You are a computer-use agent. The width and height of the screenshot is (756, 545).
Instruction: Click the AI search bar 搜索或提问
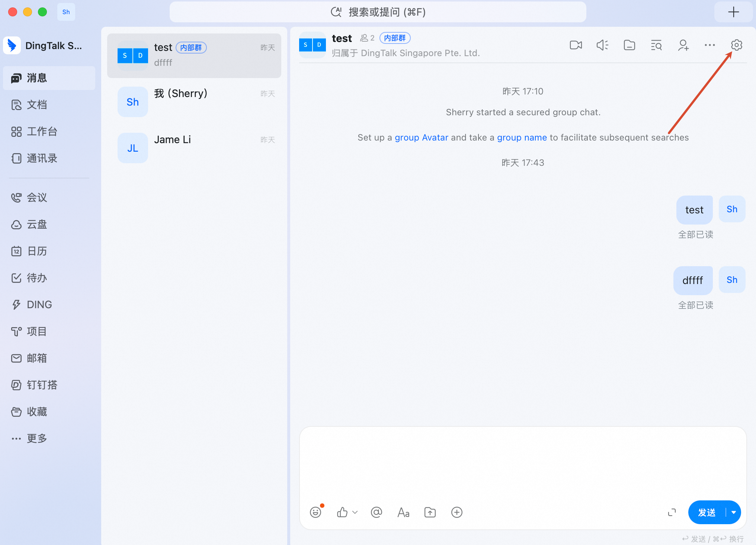click(378, 12)
